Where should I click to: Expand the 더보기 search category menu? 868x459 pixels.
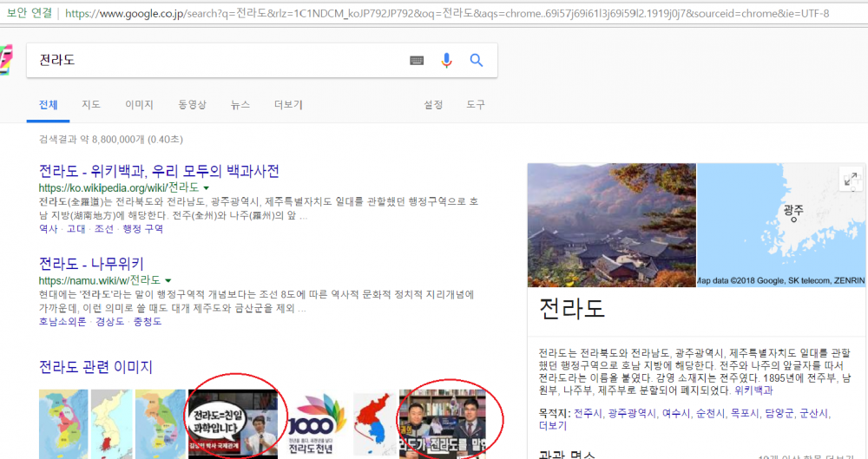[288, 105]
